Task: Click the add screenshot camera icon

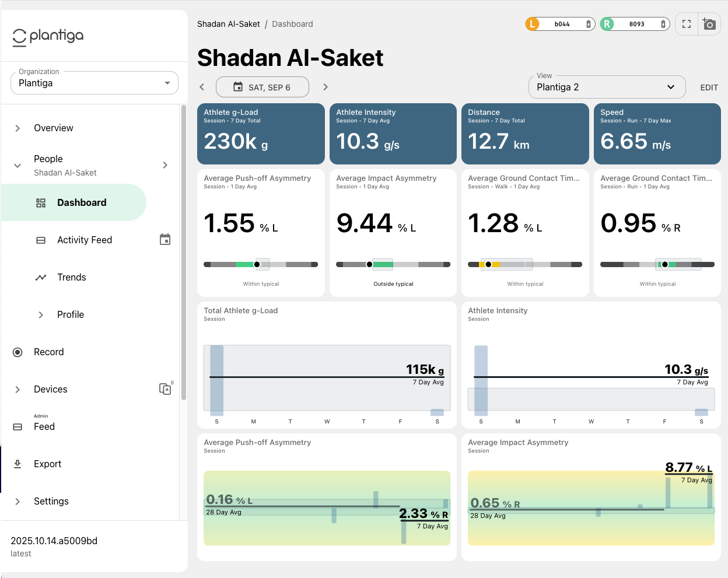Action: (x=709, y=24)
